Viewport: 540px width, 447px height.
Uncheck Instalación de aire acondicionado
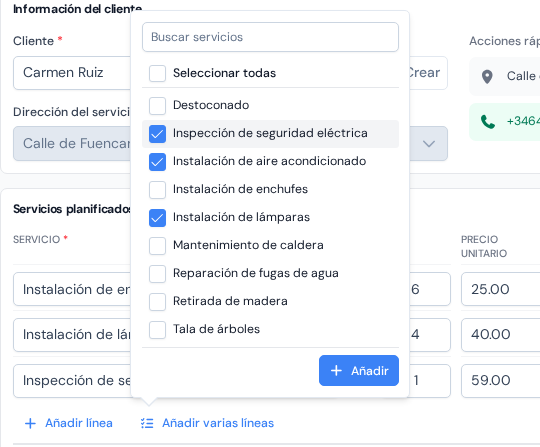157,162
